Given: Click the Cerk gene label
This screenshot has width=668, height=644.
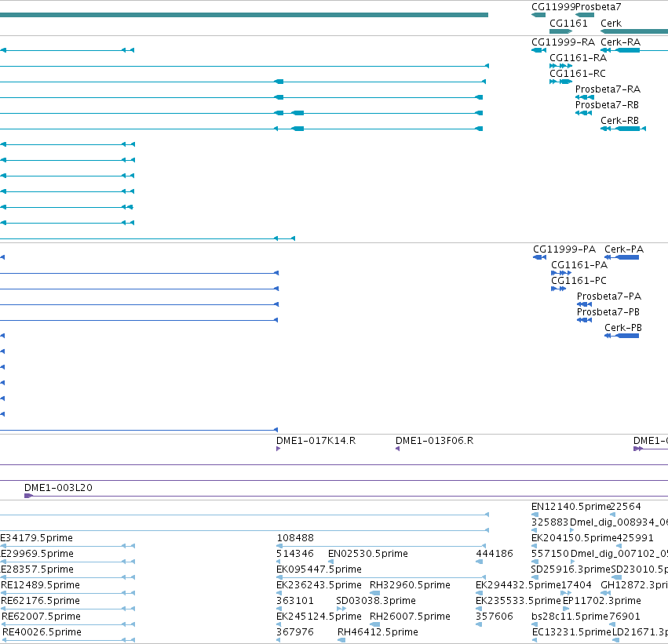Looking at the screenshot, I should [611, 24].
